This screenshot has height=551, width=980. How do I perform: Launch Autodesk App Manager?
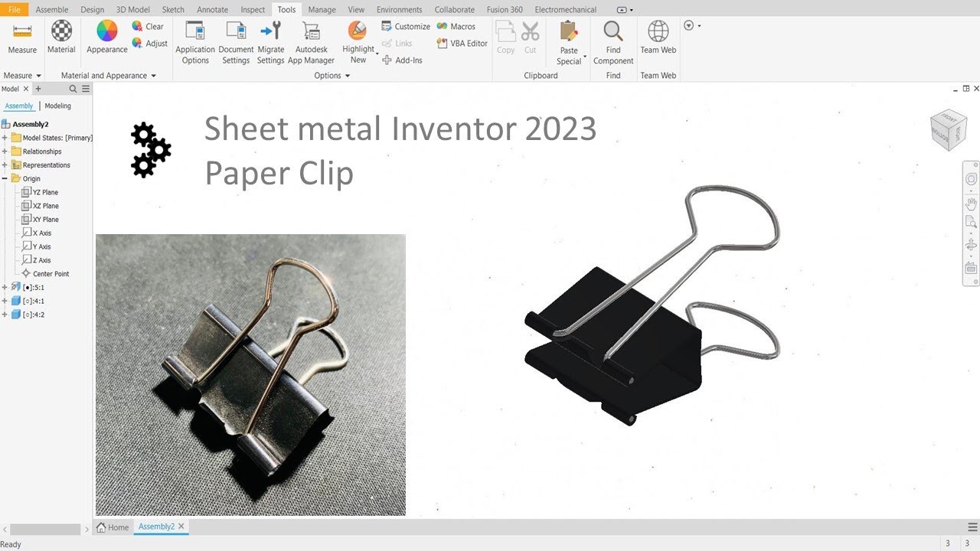(311, 43)
